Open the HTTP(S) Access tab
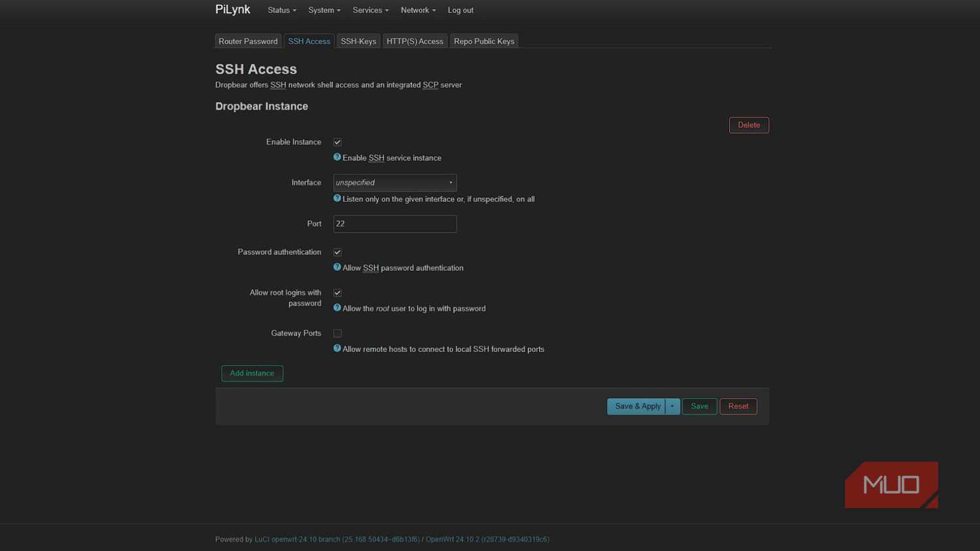980x551 pixels. click(x=415, y=41)
